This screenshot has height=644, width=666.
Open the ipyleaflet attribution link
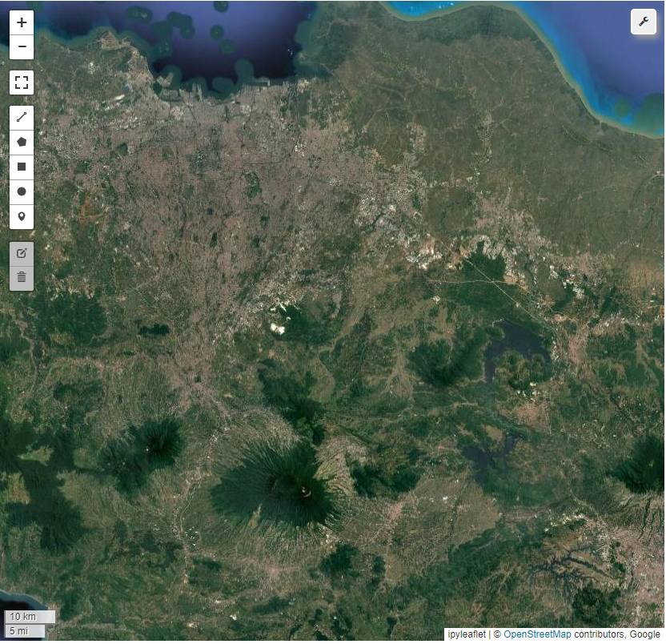pos(467,634)
